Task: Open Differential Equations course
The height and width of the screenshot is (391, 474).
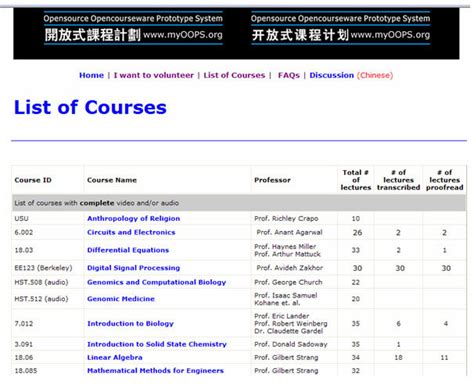Action: 128,250
